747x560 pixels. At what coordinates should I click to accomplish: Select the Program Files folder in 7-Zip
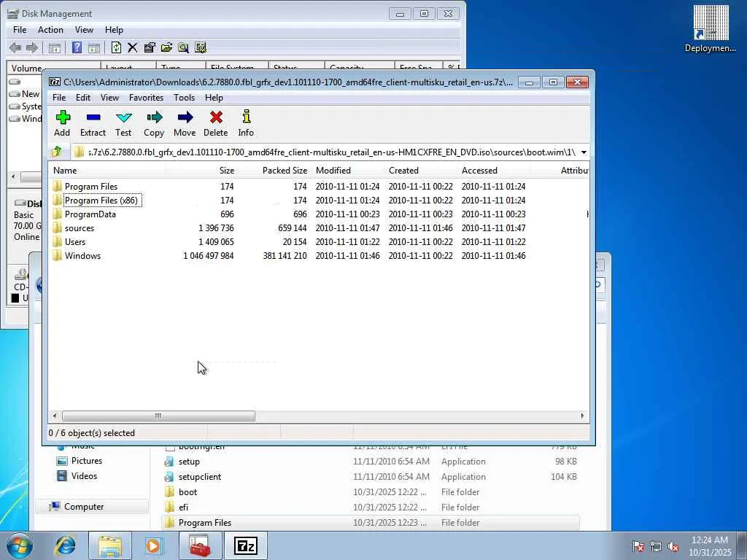coord(91,186)
